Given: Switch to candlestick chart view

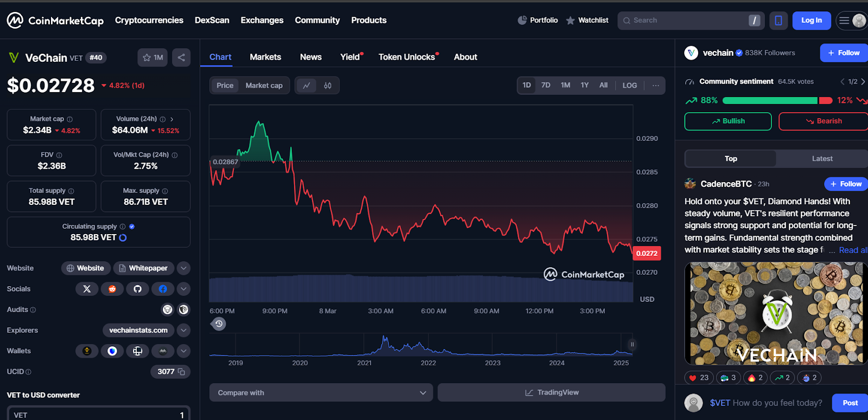Looking at the screenshot, I should click(x=328, y=86).
